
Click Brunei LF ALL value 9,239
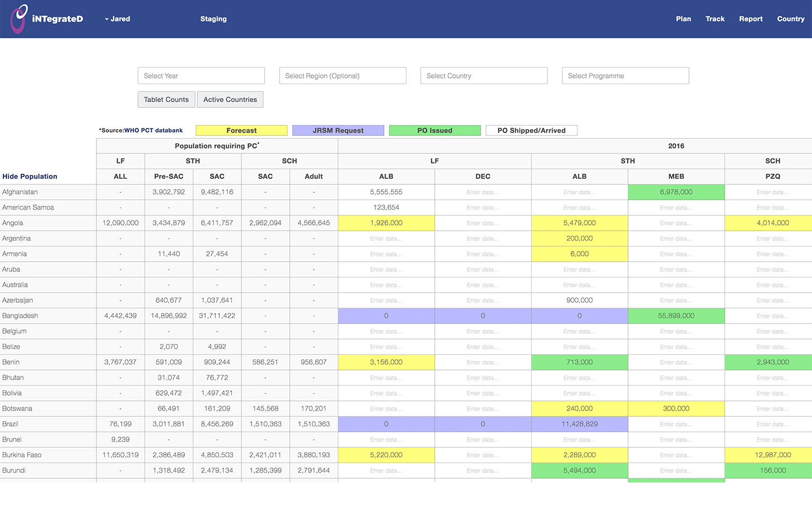tap(121, 440)
